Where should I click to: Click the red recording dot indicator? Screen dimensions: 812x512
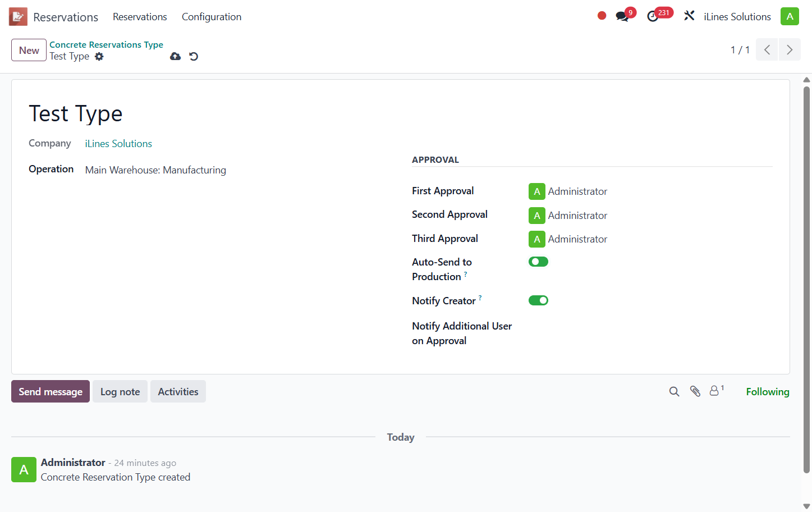(x=602, y=16)
